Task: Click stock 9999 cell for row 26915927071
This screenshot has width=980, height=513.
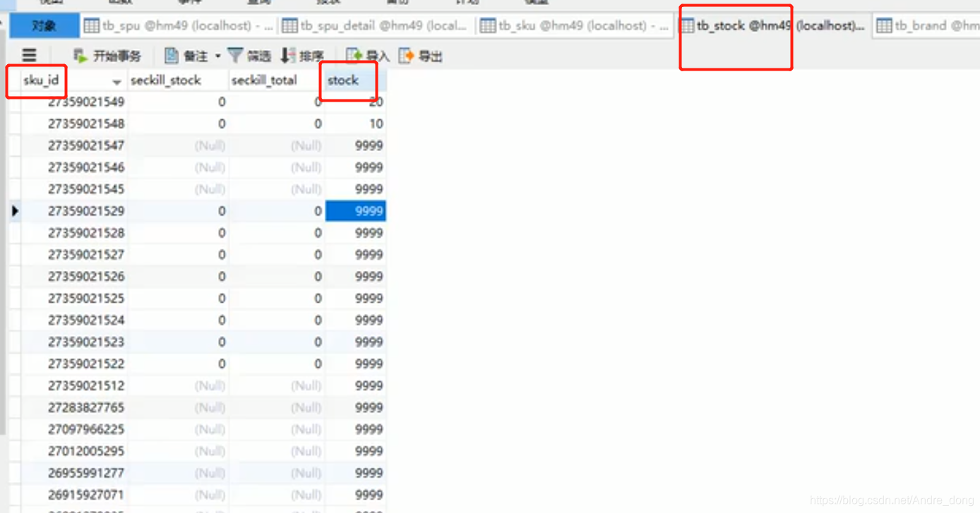Action: coord(355,495)
